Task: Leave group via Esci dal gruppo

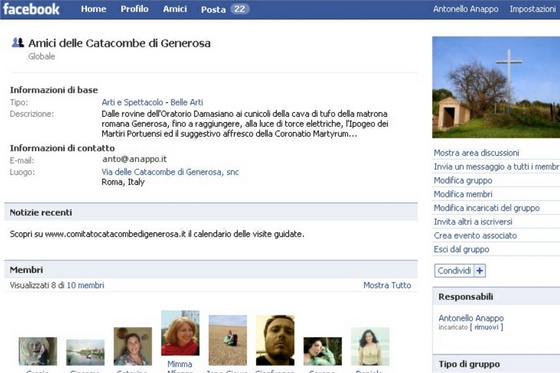Action: click(461, 249)
